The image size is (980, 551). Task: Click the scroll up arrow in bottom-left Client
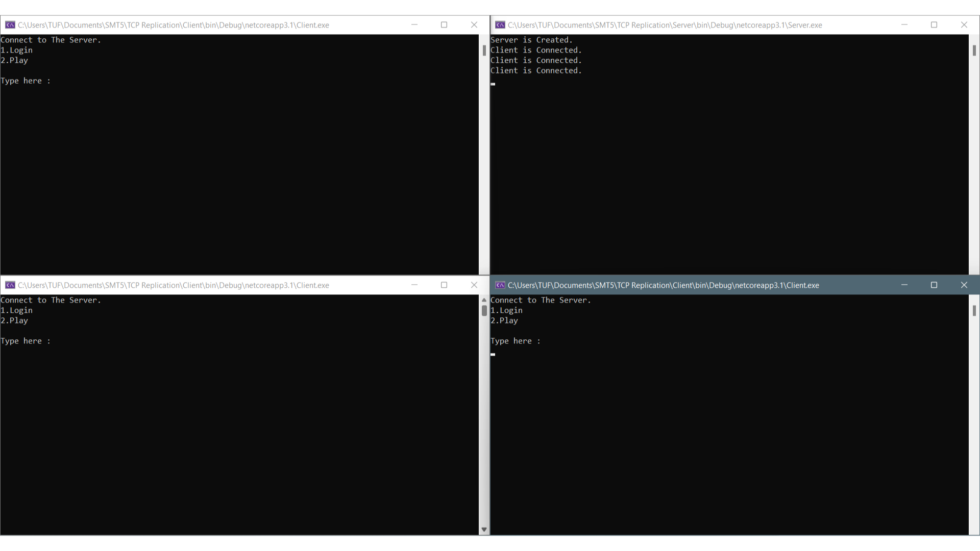pos(484,300)
